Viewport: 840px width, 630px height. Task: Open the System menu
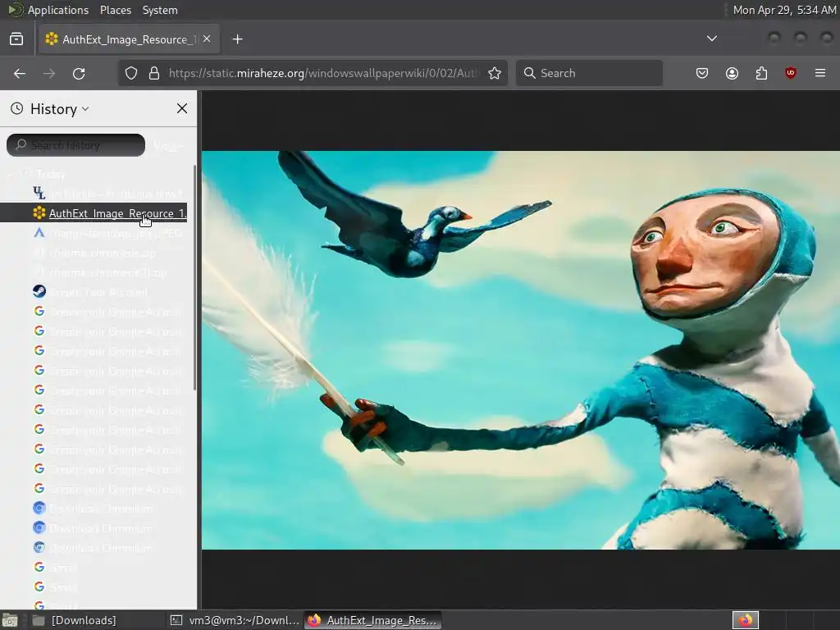coord(160,10)
